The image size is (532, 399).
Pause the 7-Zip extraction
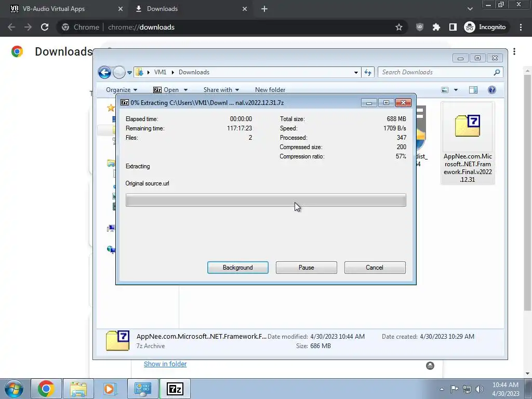[x=306, y=268]
